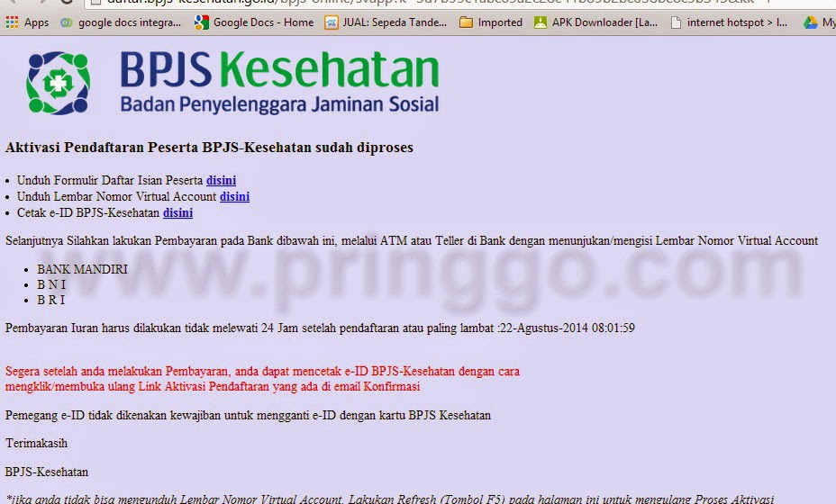The image size is (836, 504).
Task: Open the Imported bookmarks folder
Action: point(490,22)
